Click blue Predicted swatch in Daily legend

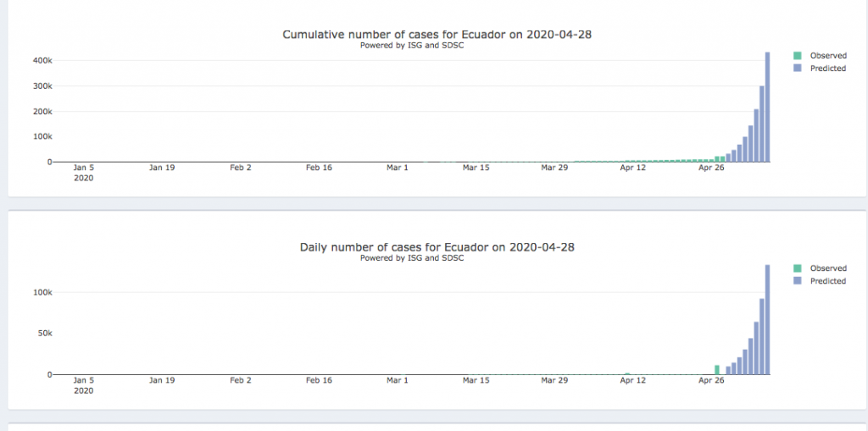[798, 281]
